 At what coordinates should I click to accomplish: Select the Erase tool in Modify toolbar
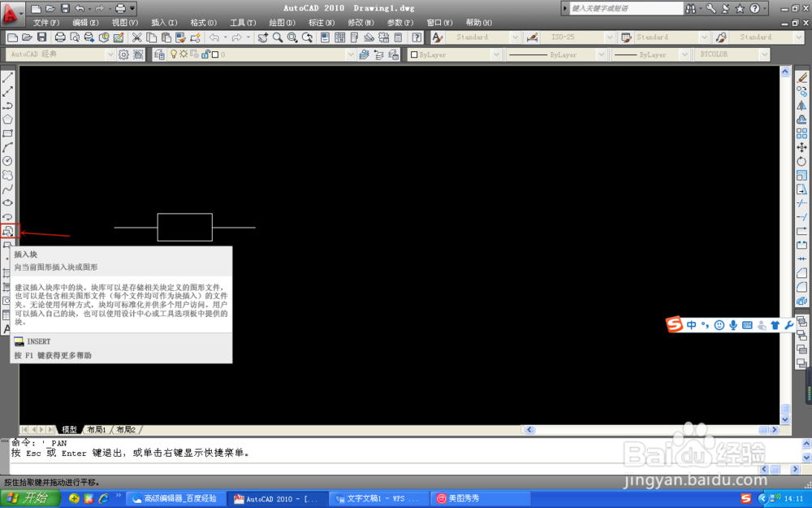[x=801, y=78]
